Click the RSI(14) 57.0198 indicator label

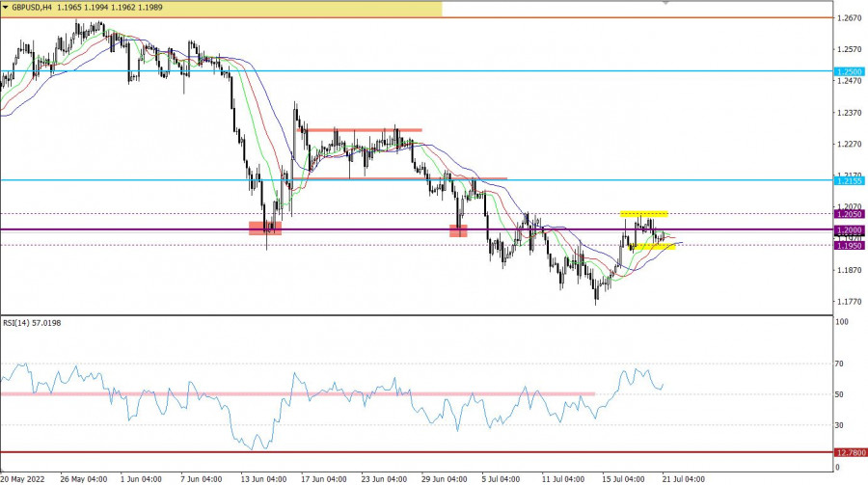pos(32,323)
